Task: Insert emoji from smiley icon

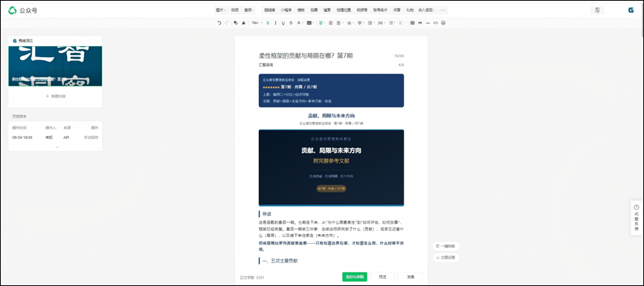Action: tap(443, 23)
